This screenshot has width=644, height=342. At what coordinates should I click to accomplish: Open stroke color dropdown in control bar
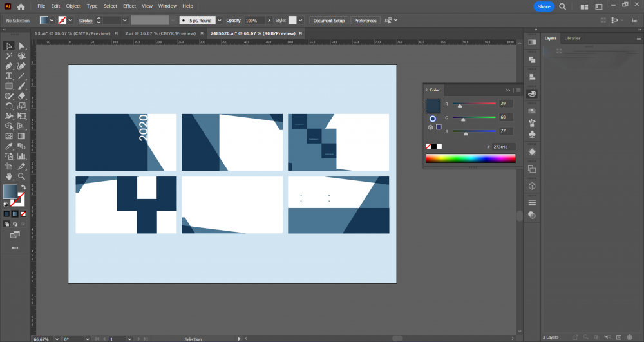point(70,20)
